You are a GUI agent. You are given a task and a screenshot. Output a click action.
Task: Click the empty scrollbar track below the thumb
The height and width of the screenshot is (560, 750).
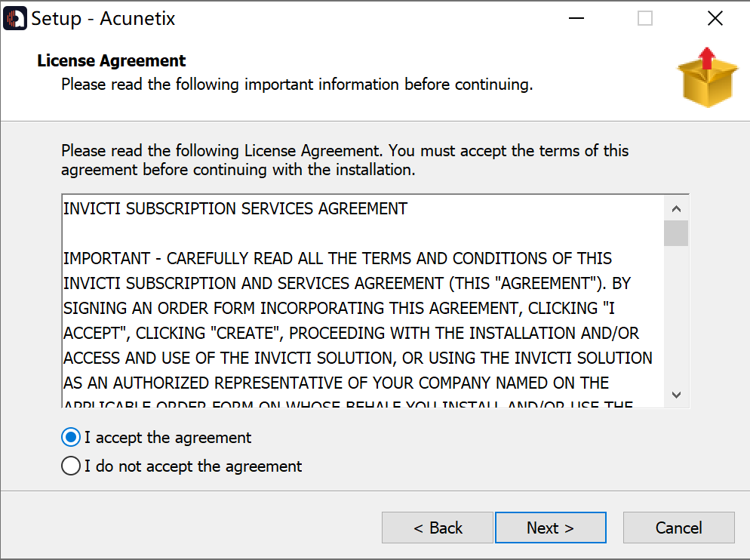point(676,317)
